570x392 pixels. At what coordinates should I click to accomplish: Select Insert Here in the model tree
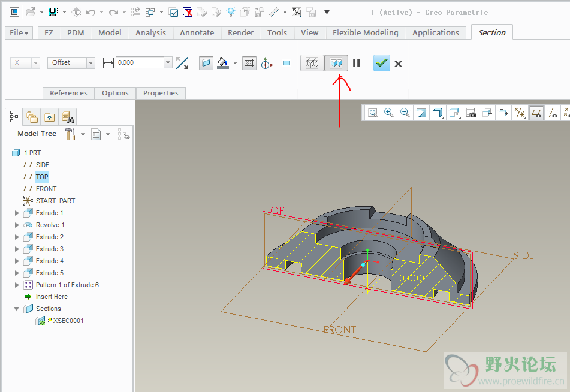tap(52, 297)
